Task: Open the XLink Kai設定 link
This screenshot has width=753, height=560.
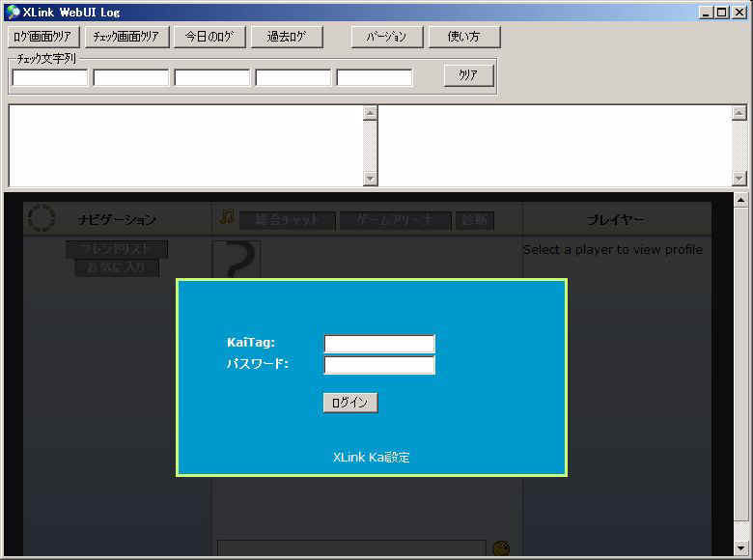Action: click(x=372, y=458)
